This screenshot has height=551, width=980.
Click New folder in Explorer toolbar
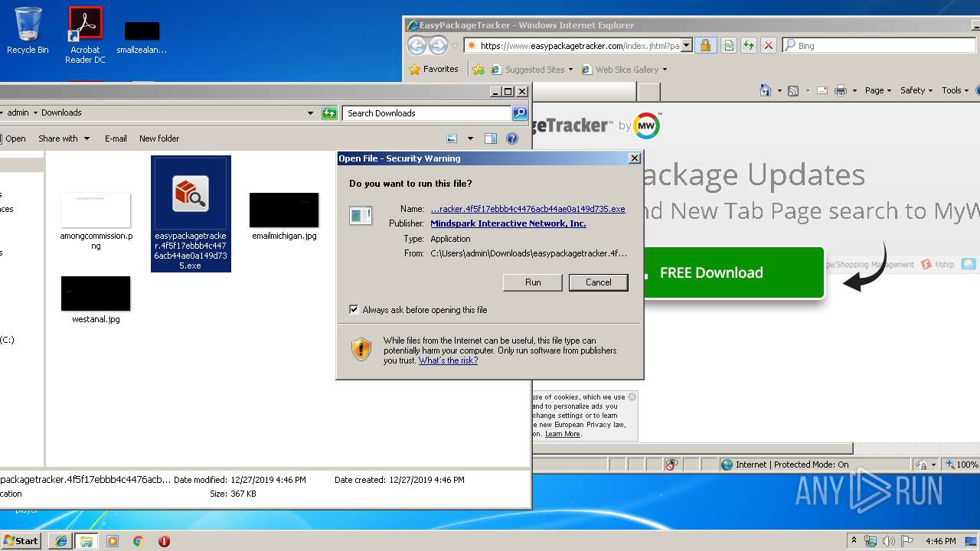click(x=159, y=139)
